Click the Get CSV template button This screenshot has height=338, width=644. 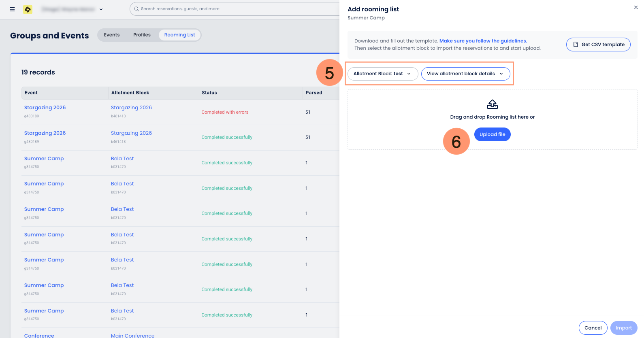coord(598,45)
